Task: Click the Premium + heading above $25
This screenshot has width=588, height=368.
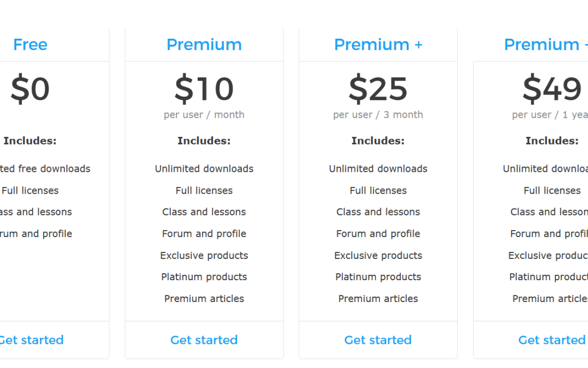Action: (378, 45)
